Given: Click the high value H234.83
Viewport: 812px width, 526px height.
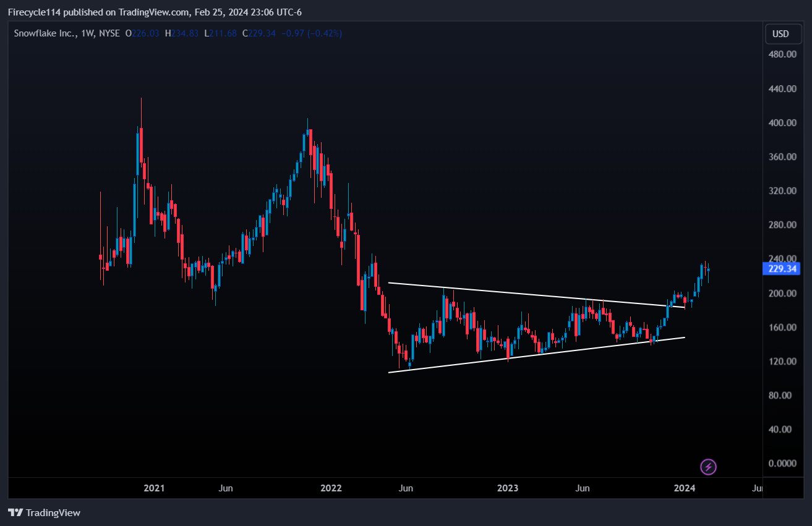Looking at the screenshot, I should coord(182,33).
